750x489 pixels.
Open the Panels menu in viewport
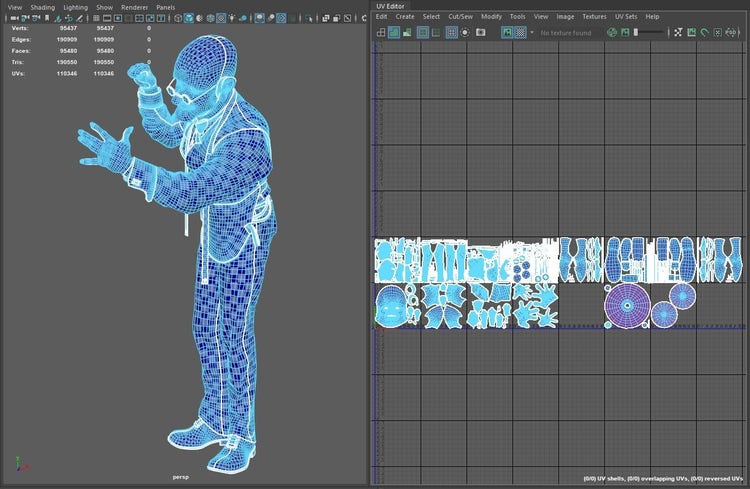(x=165, y=7)
